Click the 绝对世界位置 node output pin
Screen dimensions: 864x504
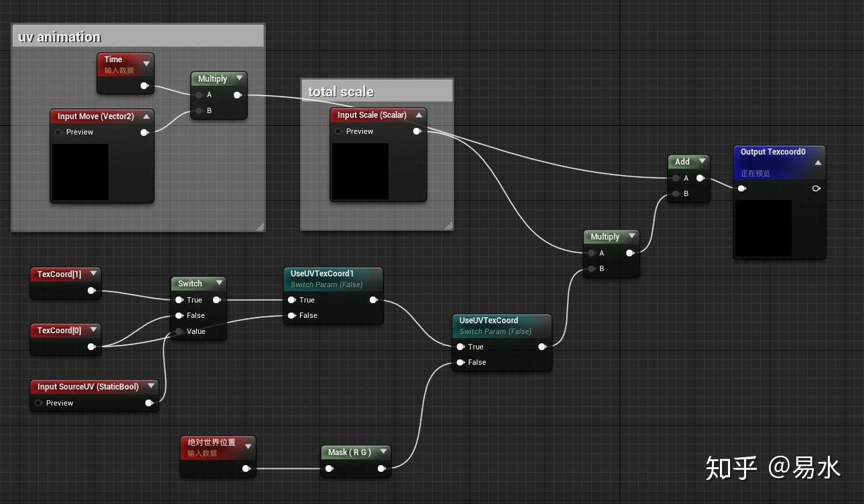click(246, 469)
